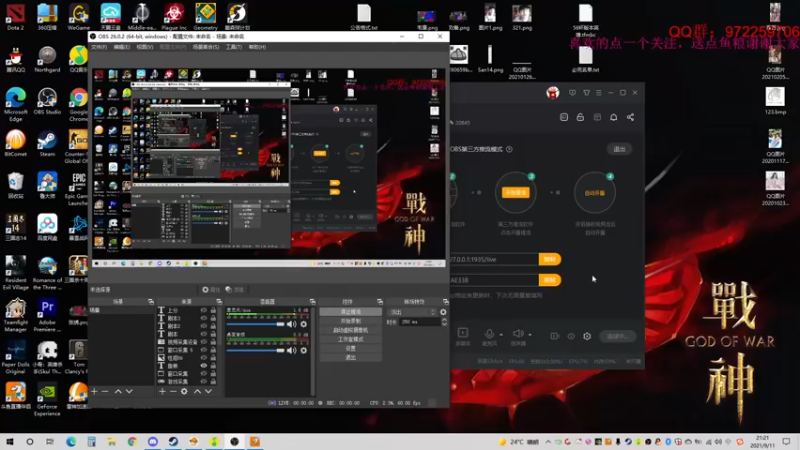Image resolution: width=800 pixels, height=450 pixels.
Task: Add a new scene with the plus icon
Action: (94, 391)
